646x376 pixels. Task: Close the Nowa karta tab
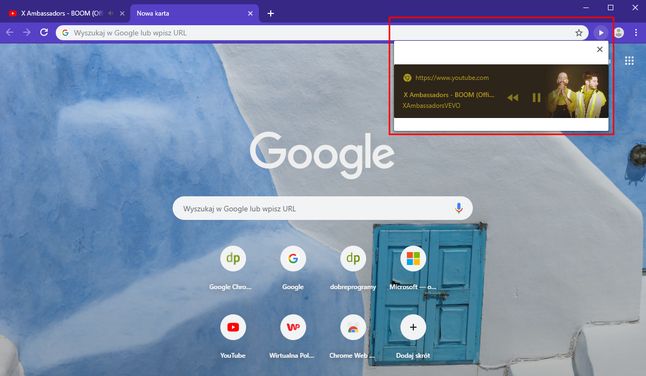[x=250, y=13]
